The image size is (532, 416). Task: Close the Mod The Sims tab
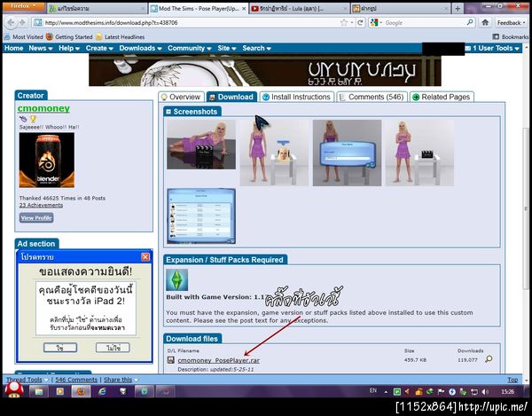tap(244, 9)
